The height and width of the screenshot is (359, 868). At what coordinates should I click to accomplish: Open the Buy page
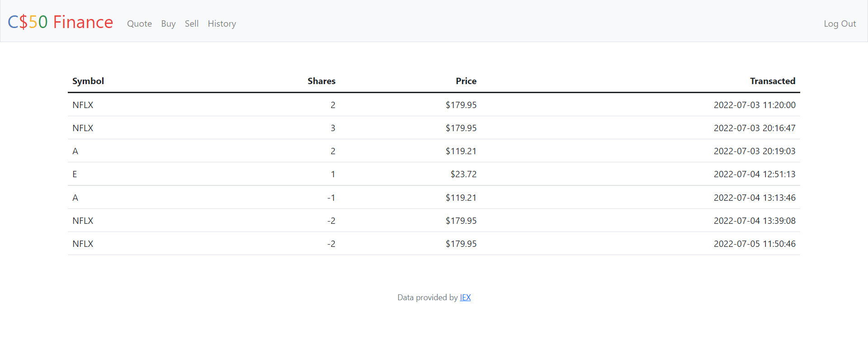point(168,24)
